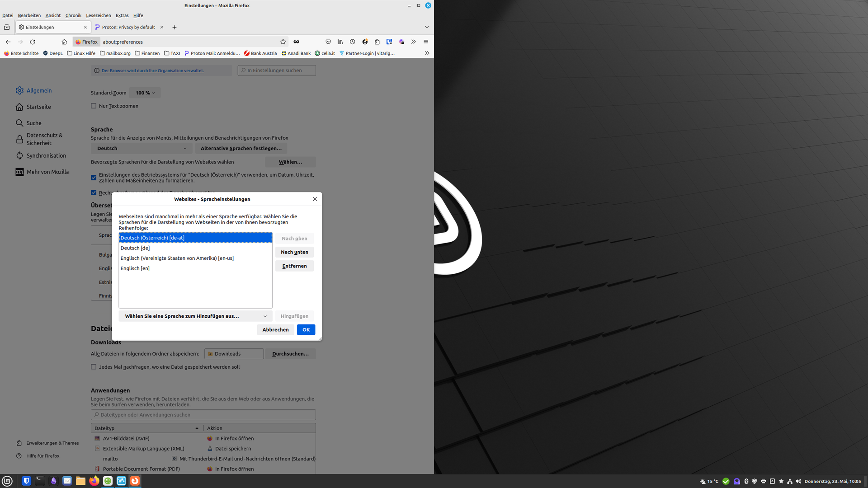Open the History clock icon
The image size is (868, 488).
[353, 42]
